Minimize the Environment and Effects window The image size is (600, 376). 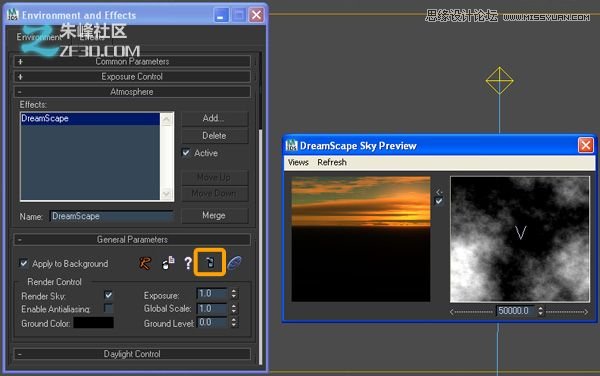(221, 15)
